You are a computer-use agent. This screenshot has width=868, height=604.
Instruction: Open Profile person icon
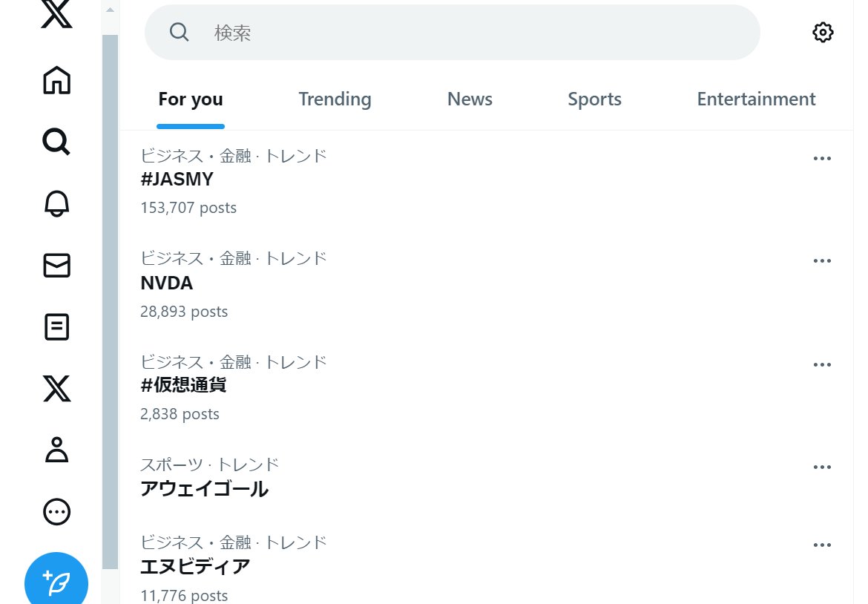pos(56,450)
